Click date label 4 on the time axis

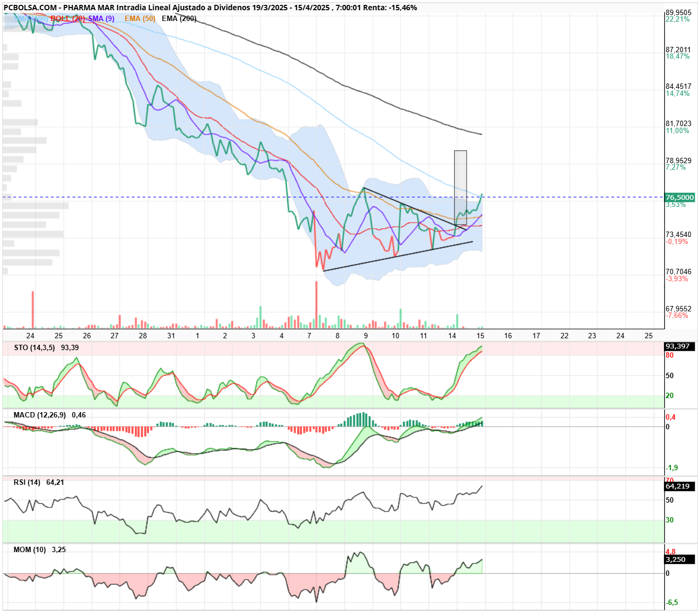[x=282, y=336]
